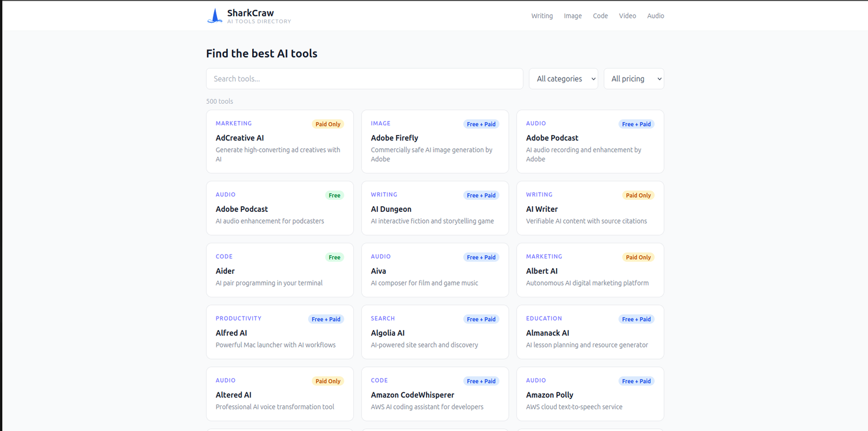The width and height of the screenshot is (868, 431).
Task: Click the Paid Only badge on Albert AI
Action: click(639, 257)
